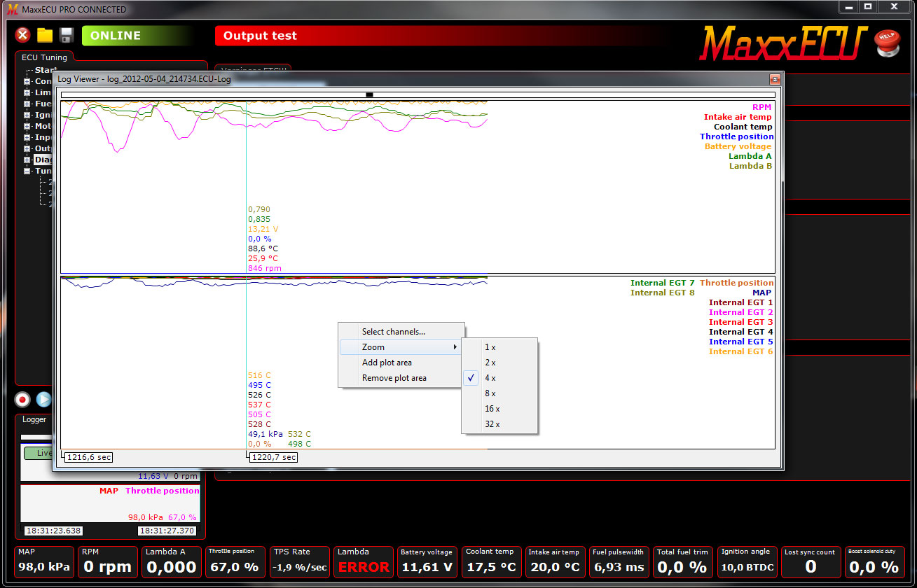
Task: Click the Live button in Logger
Action: click(39, 453)
